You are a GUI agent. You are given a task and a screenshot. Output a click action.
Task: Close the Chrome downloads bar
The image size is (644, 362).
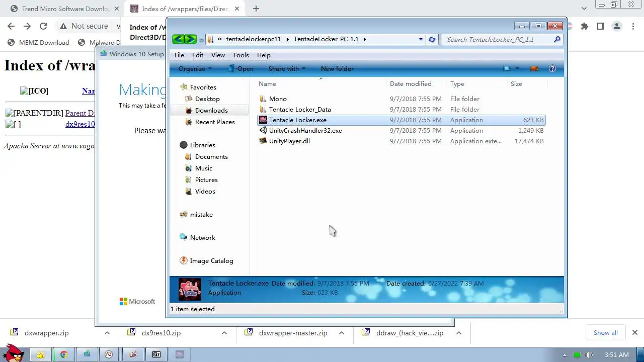[635, 333]
